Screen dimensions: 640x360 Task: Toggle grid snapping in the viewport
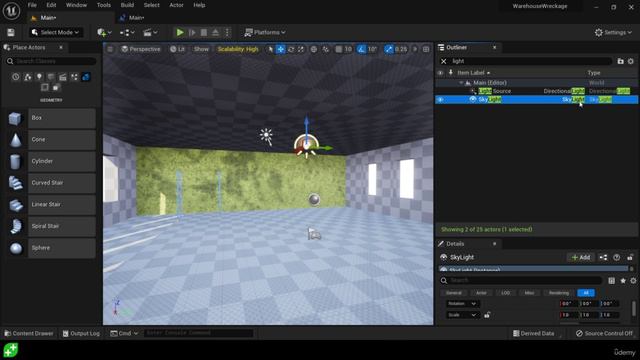pyautogui.click(x=338, y=49)
